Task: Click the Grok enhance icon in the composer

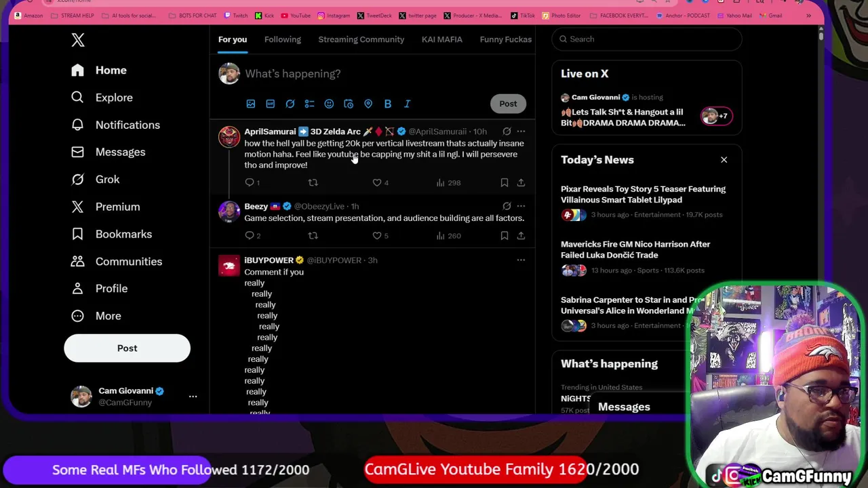Action: click(x=290, y=104)
